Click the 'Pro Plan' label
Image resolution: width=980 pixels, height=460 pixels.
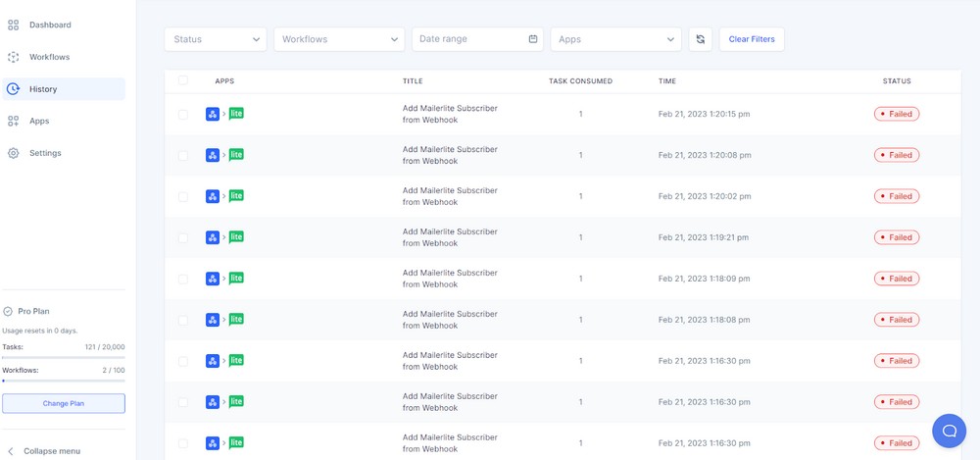click(x=33, y=311)
